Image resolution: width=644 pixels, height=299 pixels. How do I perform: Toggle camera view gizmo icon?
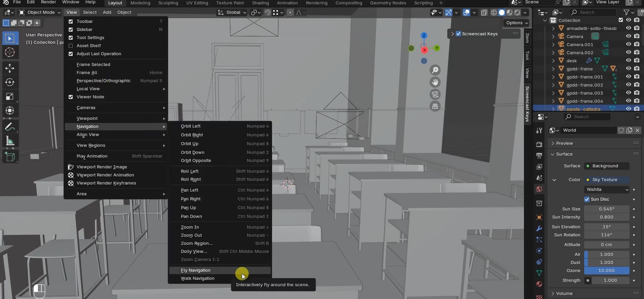pos(435,94)
